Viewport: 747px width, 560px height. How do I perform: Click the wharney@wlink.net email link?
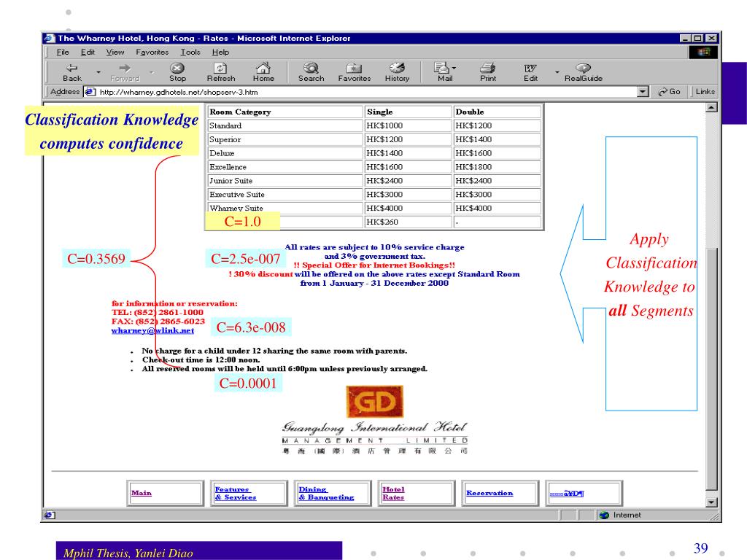point(153,330)
